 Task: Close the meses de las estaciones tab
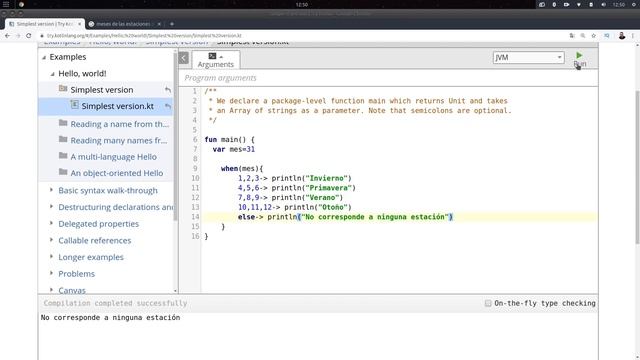point(159,24)
